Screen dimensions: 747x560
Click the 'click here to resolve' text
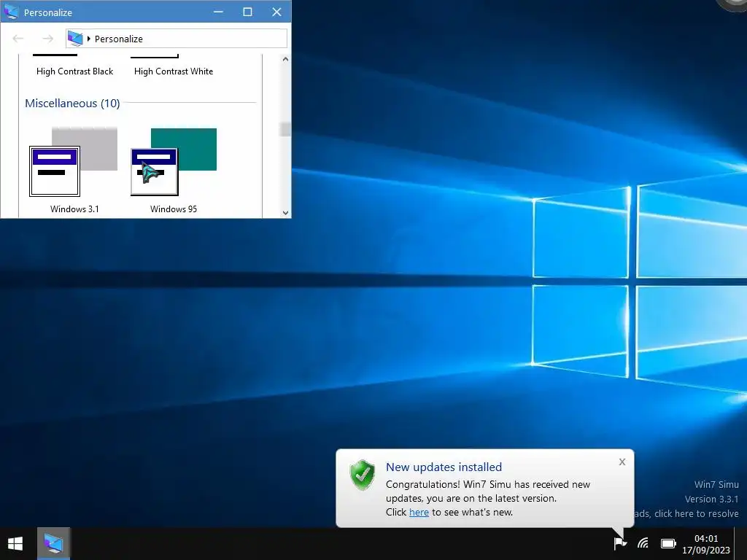[696, 514]
